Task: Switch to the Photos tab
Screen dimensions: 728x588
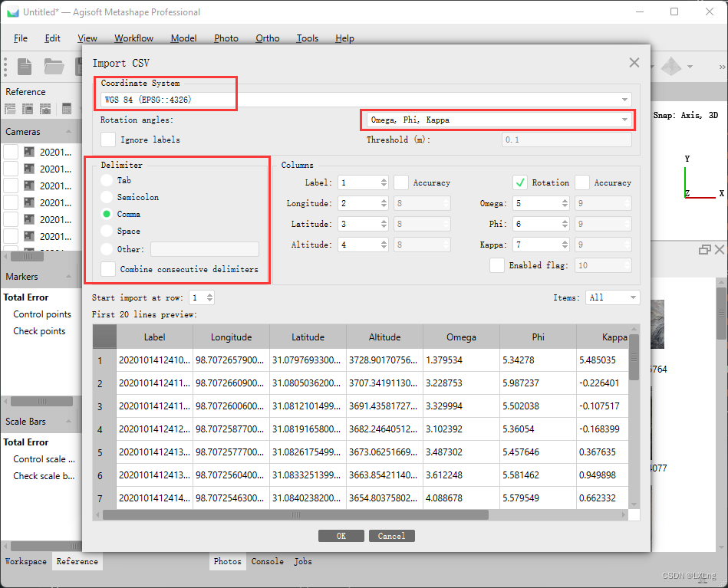Action: click(x=228, y=561)
